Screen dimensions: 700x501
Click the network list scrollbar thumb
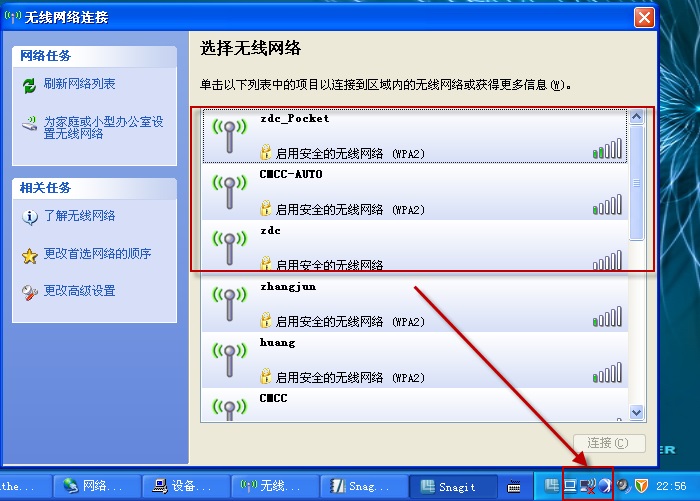coord(637,183)
